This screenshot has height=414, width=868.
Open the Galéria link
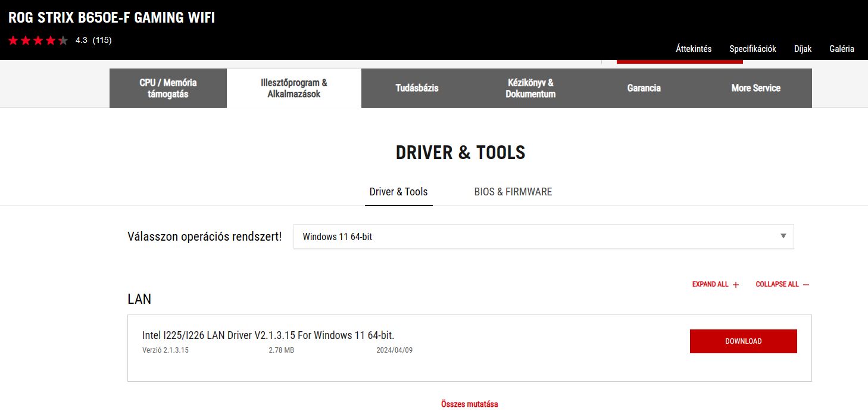[x=842, y=49]
